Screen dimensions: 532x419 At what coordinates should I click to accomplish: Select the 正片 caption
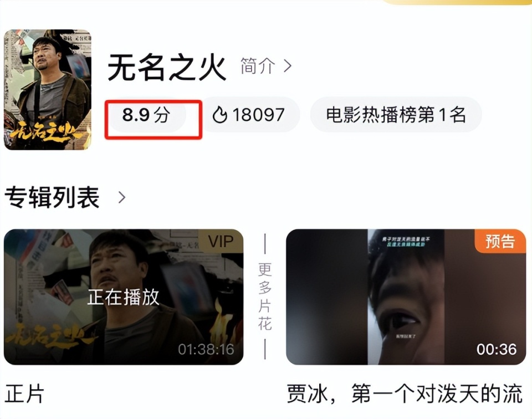[x=24, y=394]
